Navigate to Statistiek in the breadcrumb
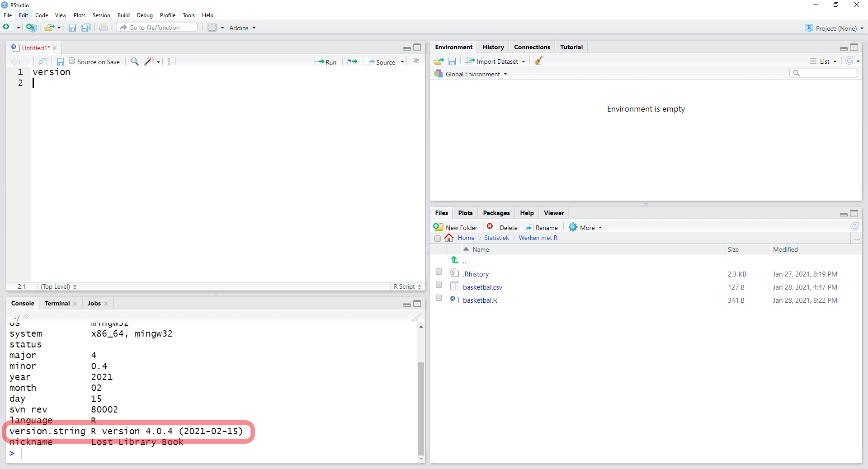The width and height of the screenshot is (868, 469). click(x=496, y=238)
